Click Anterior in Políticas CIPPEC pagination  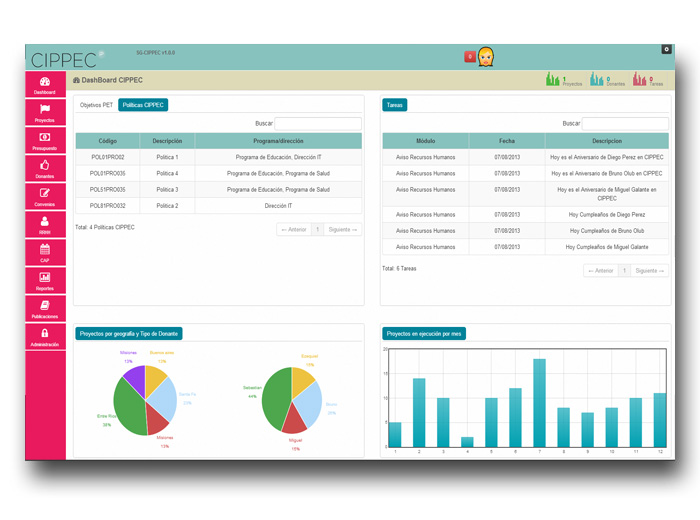coord(294,229)
